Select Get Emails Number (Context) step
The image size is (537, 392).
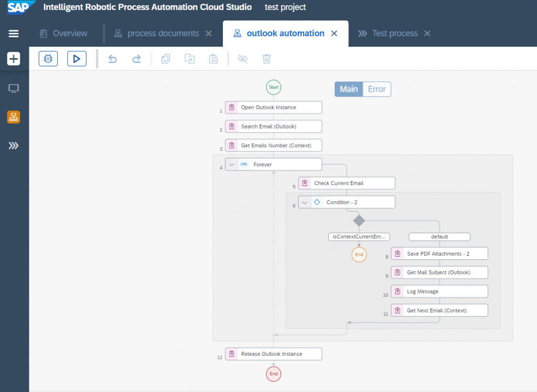pos(274,146)
